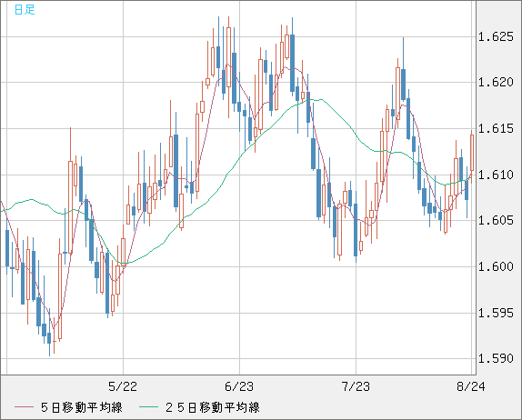Click the 1.610 price axis label
The width and height of the screenshot is (522, 420).
coord(496,175)
